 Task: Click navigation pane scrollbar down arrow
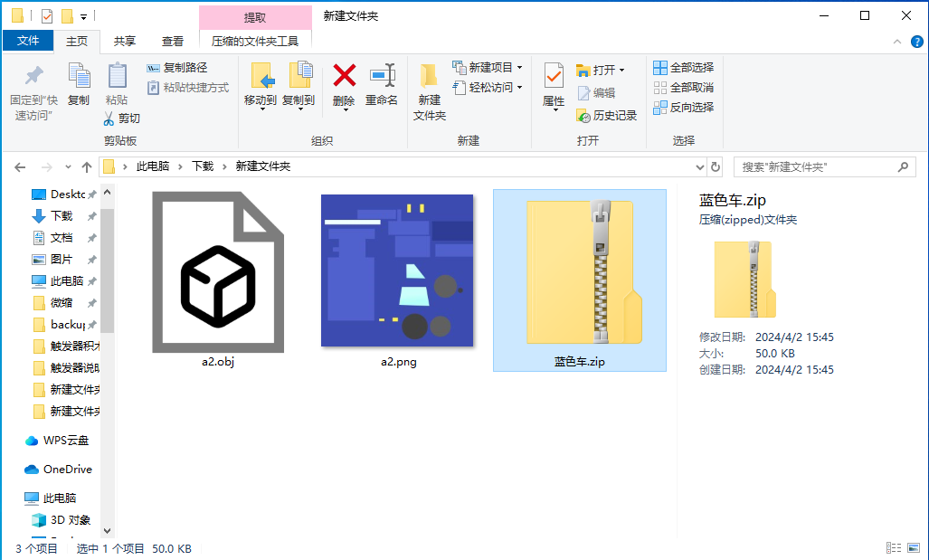click(x=108, y=531)
